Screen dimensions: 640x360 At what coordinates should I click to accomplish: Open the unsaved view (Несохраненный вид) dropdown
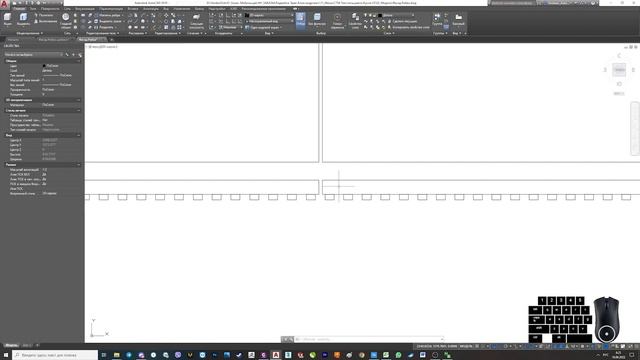pos(269,21)
